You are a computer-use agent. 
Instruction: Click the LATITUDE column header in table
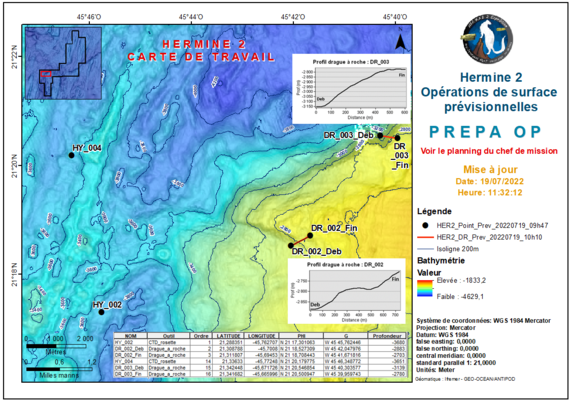(227, 336)
